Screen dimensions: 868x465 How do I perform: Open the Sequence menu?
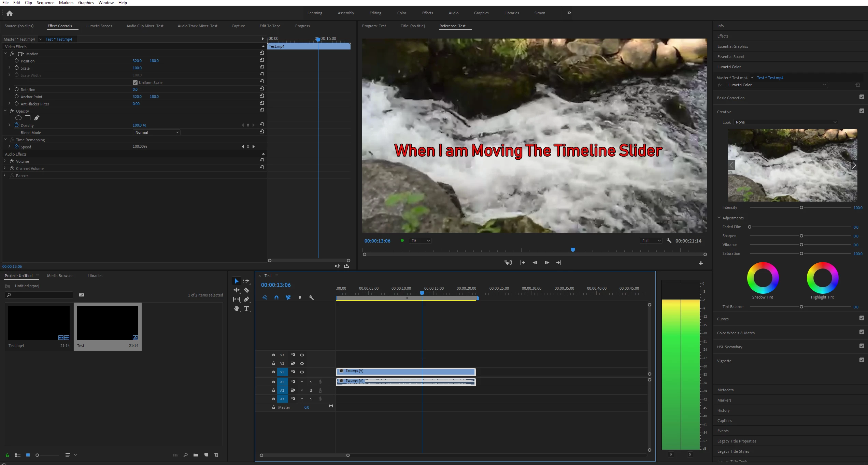coord(45,3)
